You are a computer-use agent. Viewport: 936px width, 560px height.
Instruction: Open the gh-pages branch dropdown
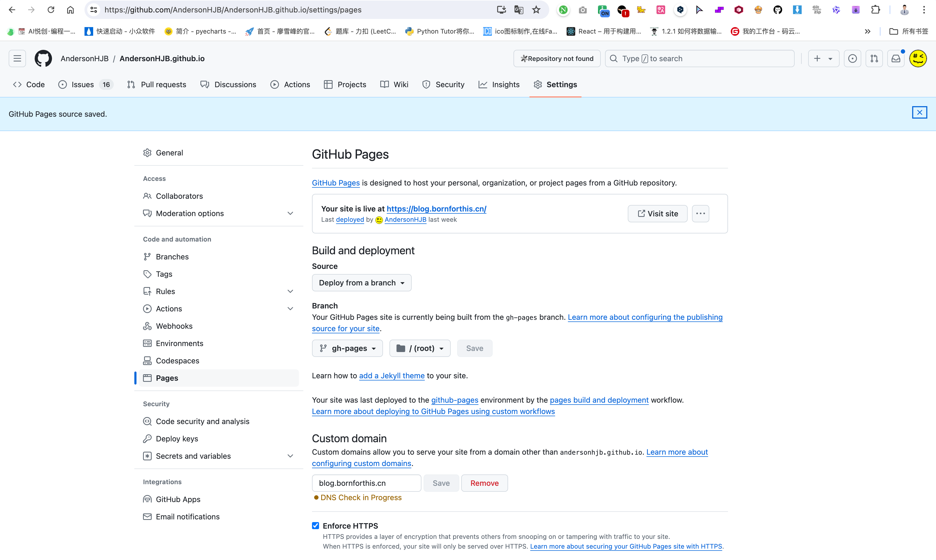coord(347,348)
